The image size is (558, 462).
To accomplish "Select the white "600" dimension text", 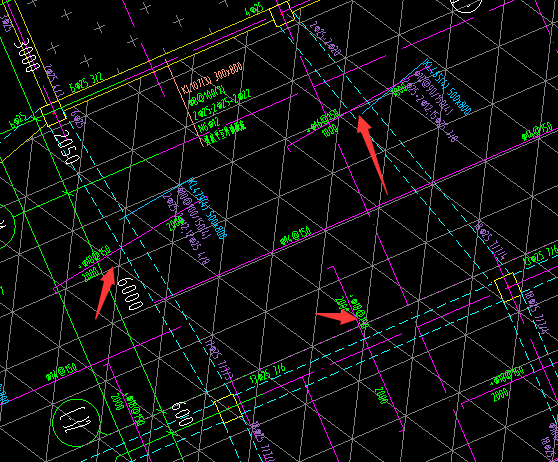I will coord(182,414).
